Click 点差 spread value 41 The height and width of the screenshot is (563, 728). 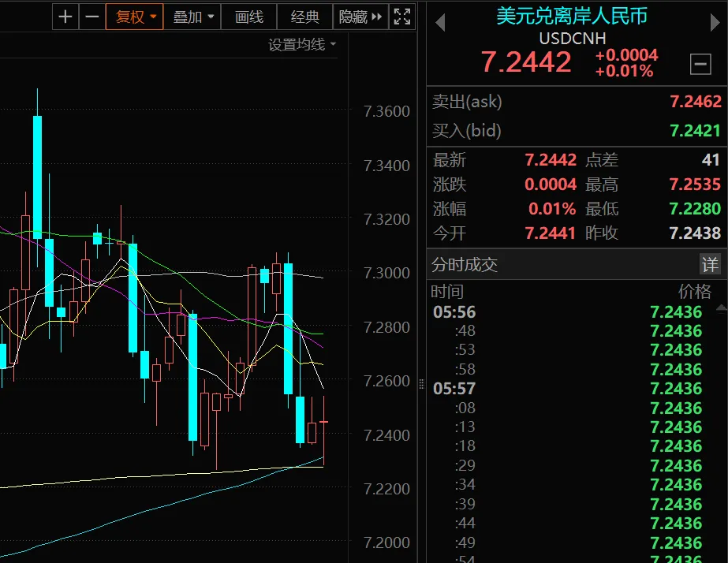(711, 159)
